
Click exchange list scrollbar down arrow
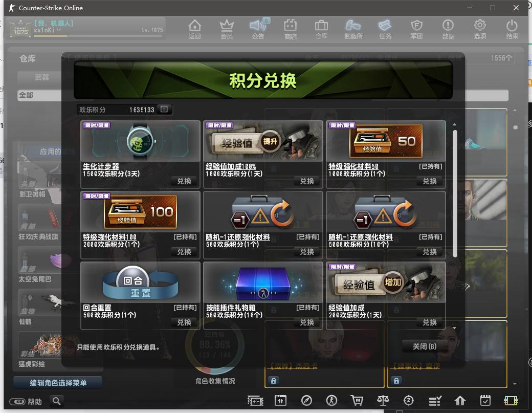pos(455,328)
